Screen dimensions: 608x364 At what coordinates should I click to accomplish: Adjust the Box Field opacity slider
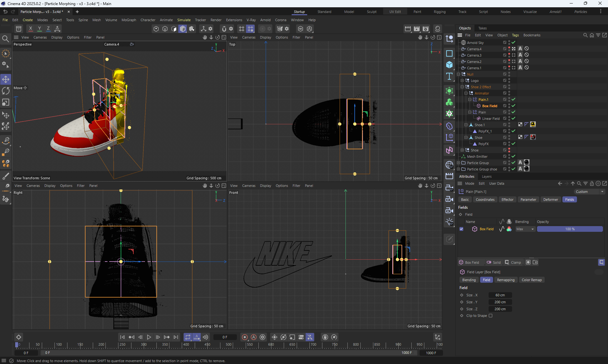pyautogui.click(x=570, y=229)
